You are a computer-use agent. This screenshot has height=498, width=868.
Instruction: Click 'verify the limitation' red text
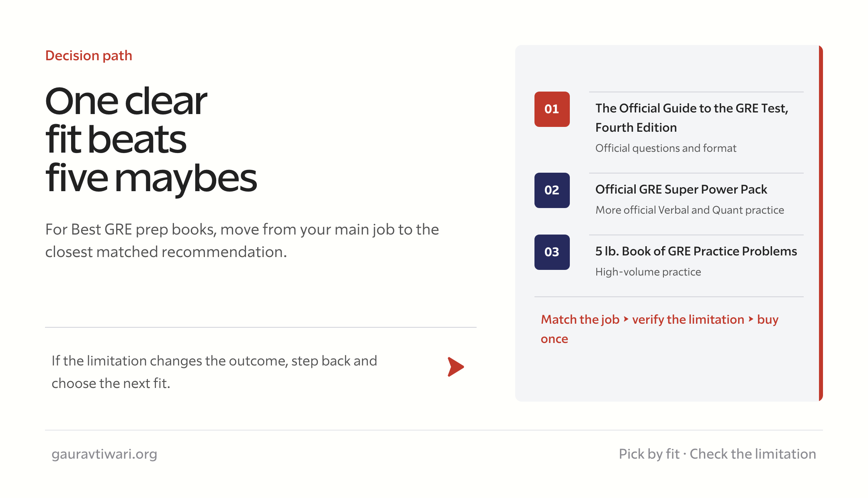(688, 320)
